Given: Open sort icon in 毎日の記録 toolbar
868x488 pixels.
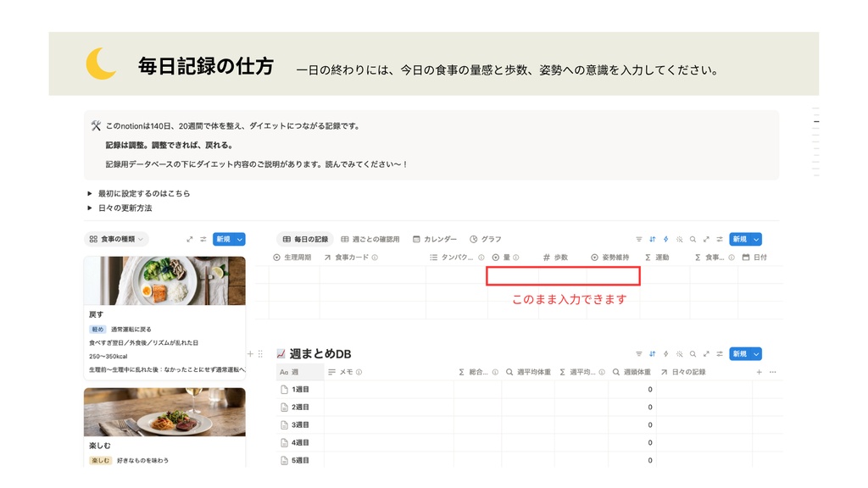Looking at the screenshot, I should [652, 239].
